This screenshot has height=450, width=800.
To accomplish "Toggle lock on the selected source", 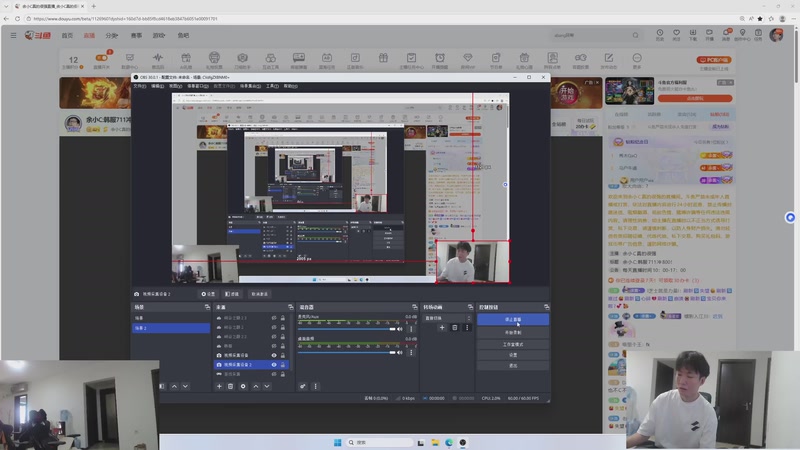I will pyautogui.click(x=284, y=365).
